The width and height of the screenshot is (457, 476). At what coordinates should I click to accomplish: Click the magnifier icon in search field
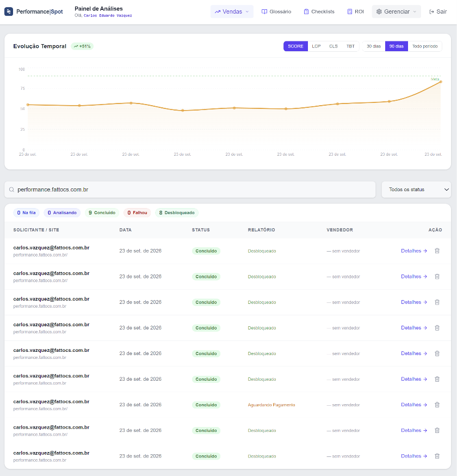pos(11,190)
